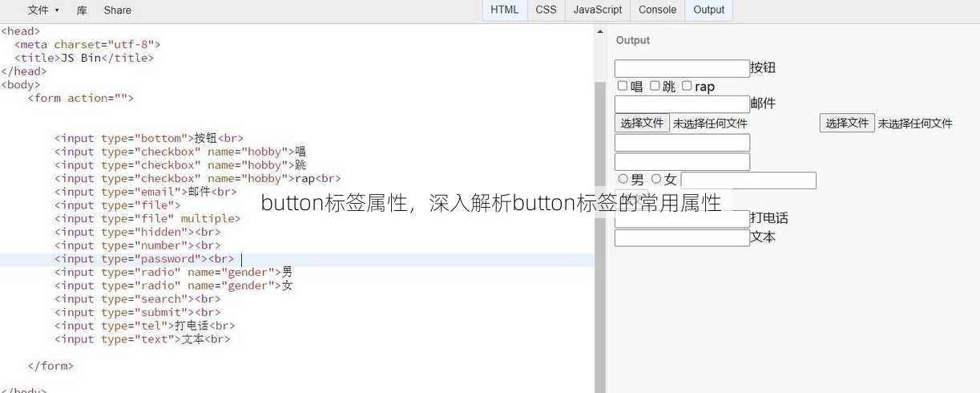This screenshot has height=393, width=980.
Task: Focus the number input below file buttons
Action: coord(682,143)
